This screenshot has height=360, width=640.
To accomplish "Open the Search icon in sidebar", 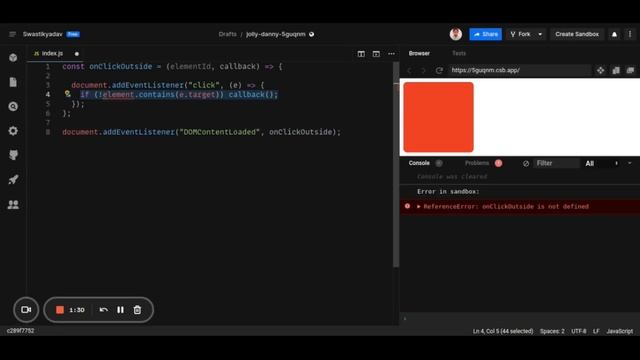I will [13, 107].
